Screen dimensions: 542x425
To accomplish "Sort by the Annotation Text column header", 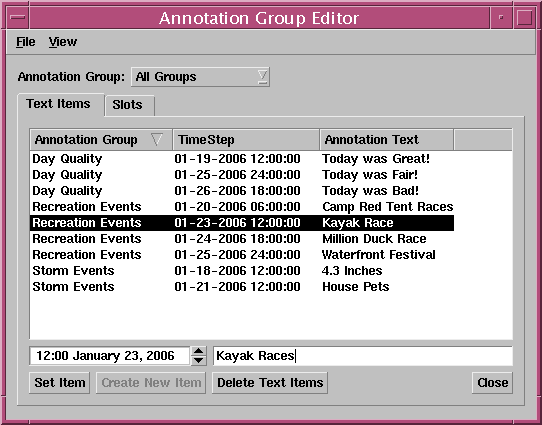I will [386, 140].
